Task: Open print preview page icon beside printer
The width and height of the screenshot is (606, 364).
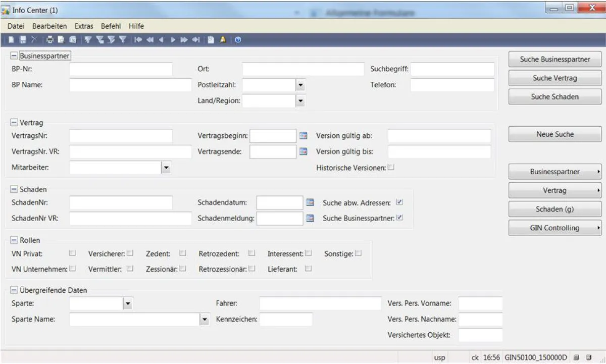Action: coord(61,40)
